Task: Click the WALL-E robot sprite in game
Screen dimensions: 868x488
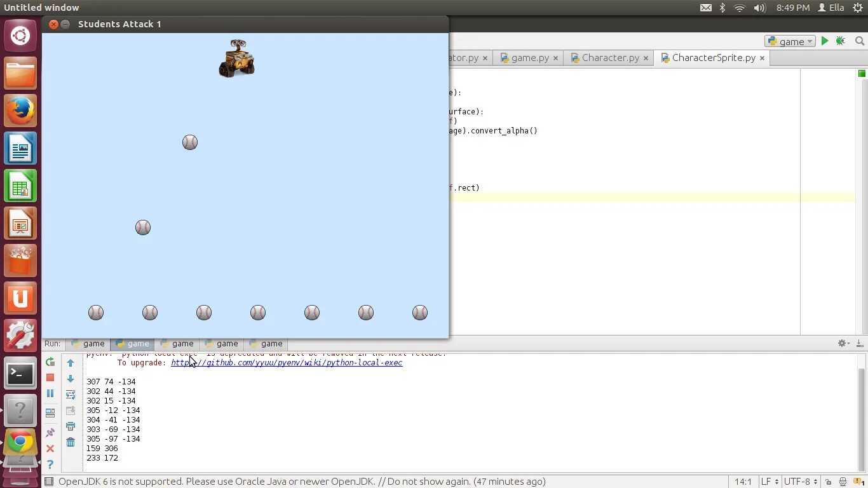Action: 236,58
